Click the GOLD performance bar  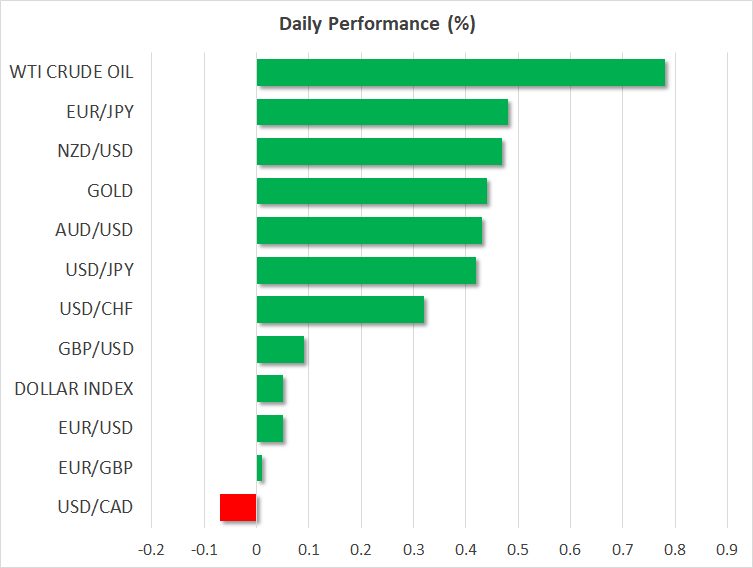coord(372,191)
